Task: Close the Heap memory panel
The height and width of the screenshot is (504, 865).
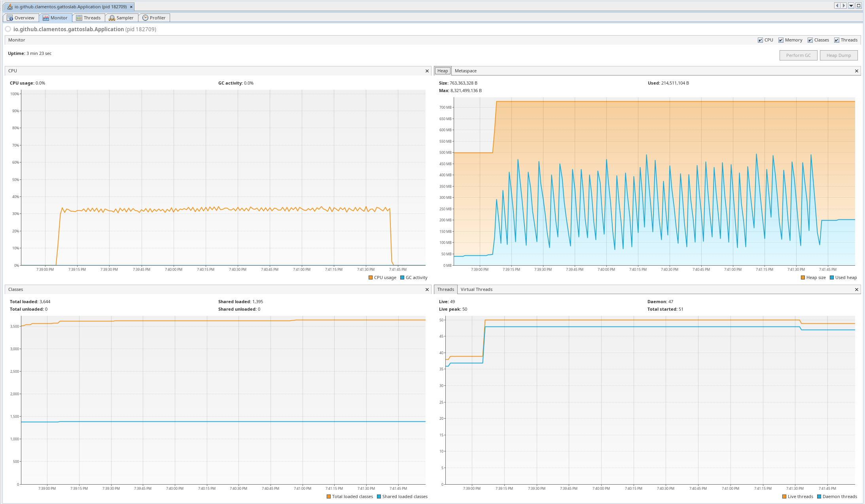Action: [x=857, y=71]
